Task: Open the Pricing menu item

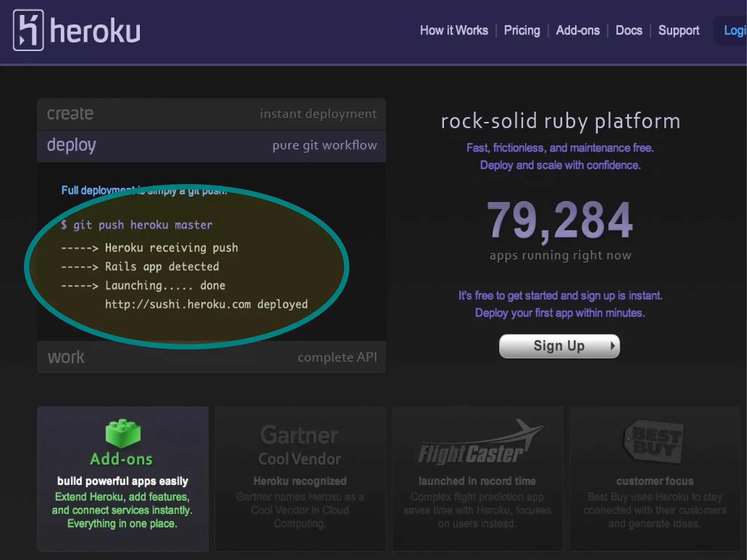Action: point(522,30)
